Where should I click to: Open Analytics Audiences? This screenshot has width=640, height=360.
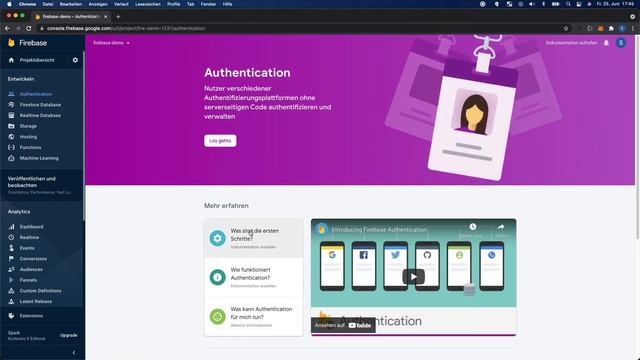(x=31, y=269)
